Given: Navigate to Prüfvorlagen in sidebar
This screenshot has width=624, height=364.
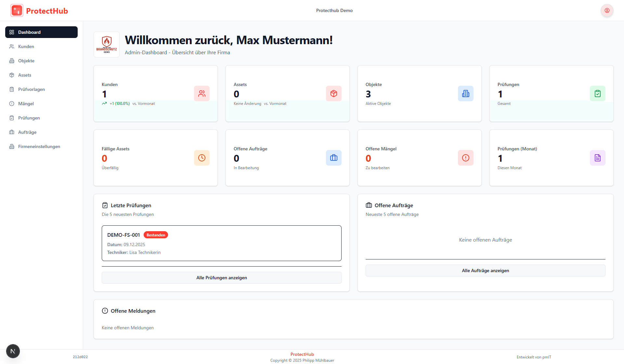Looking at the screenshot, I should coord(32,89).
